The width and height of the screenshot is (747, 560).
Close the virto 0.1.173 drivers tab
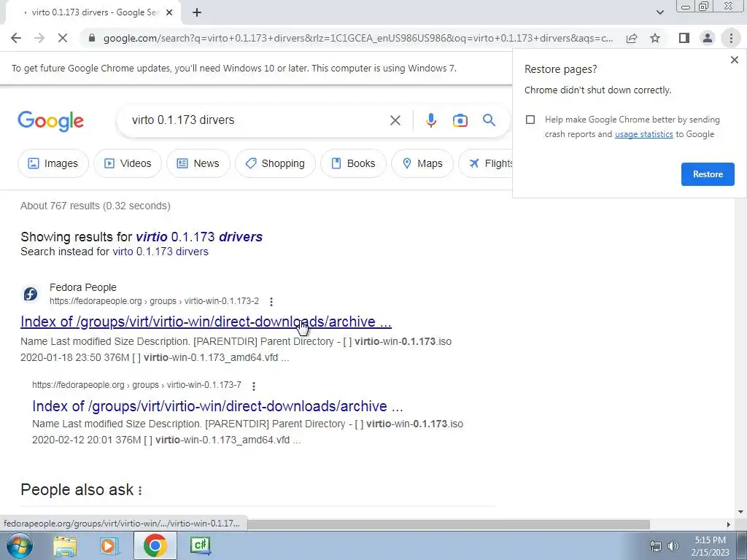169,13
